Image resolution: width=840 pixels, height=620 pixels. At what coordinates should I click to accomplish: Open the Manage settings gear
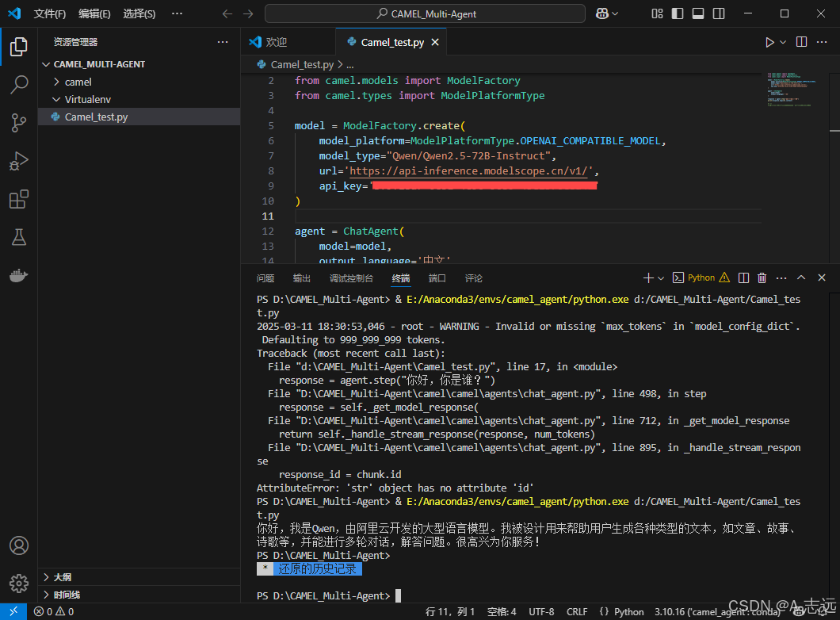pyautogui.click(x=19, y=583)
